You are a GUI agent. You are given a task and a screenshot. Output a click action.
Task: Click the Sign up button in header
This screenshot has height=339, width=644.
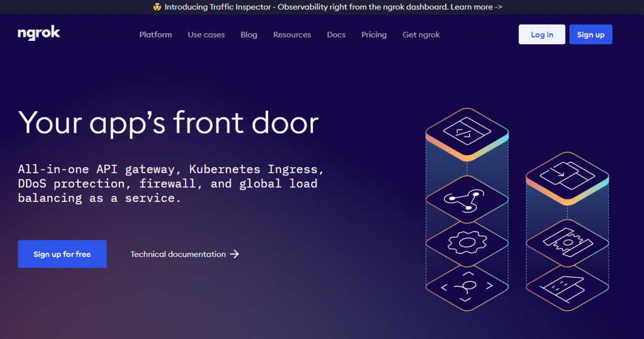click(x=591, y=35)
